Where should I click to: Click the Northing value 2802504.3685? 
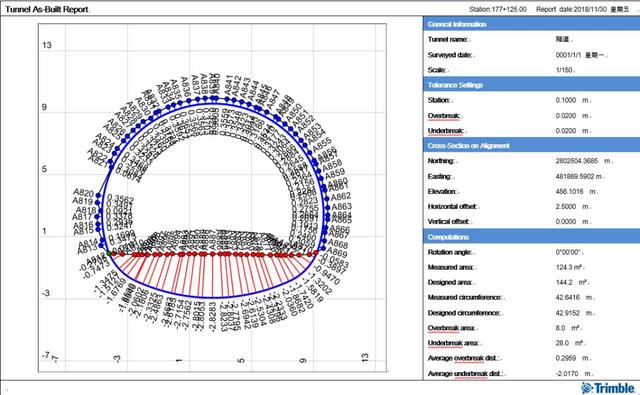tap(576, 161)
